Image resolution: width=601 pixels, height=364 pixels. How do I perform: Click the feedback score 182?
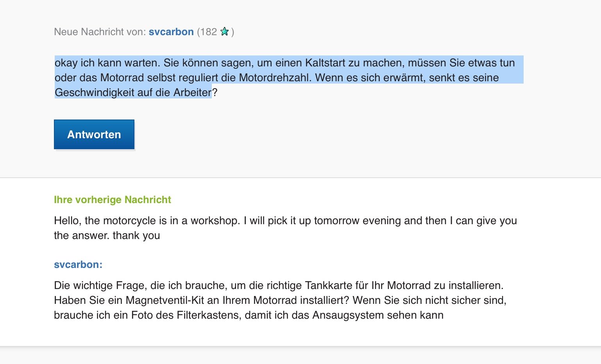[x=209, y=32]
